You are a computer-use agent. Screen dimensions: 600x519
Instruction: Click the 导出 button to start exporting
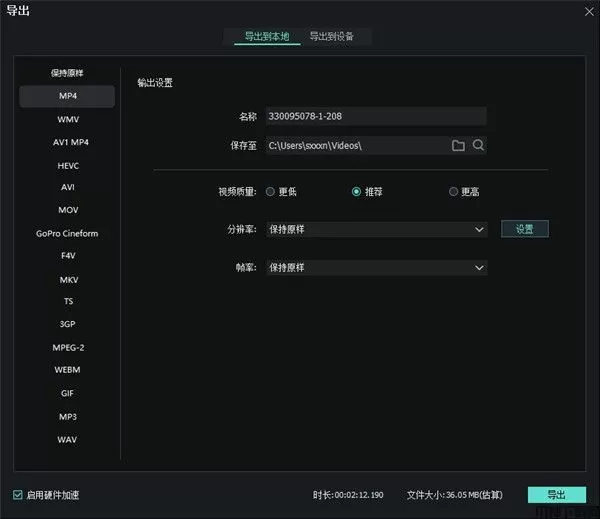pyautogui.click(x=557, y=495)
